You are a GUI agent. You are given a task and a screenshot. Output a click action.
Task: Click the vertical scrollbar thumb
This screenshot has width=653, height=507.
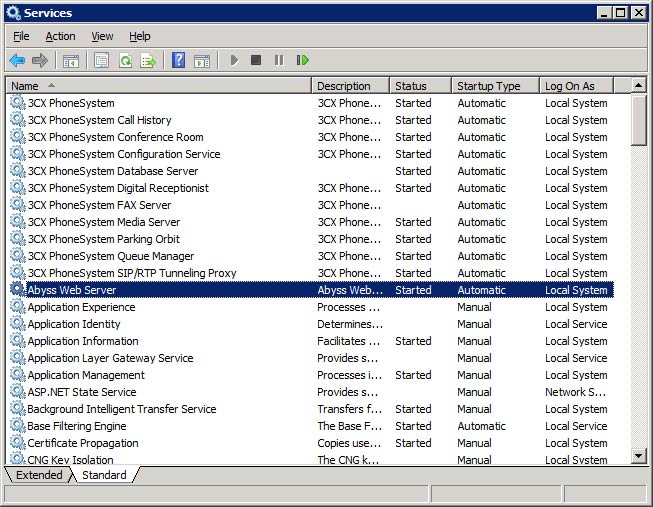(638, 120)
